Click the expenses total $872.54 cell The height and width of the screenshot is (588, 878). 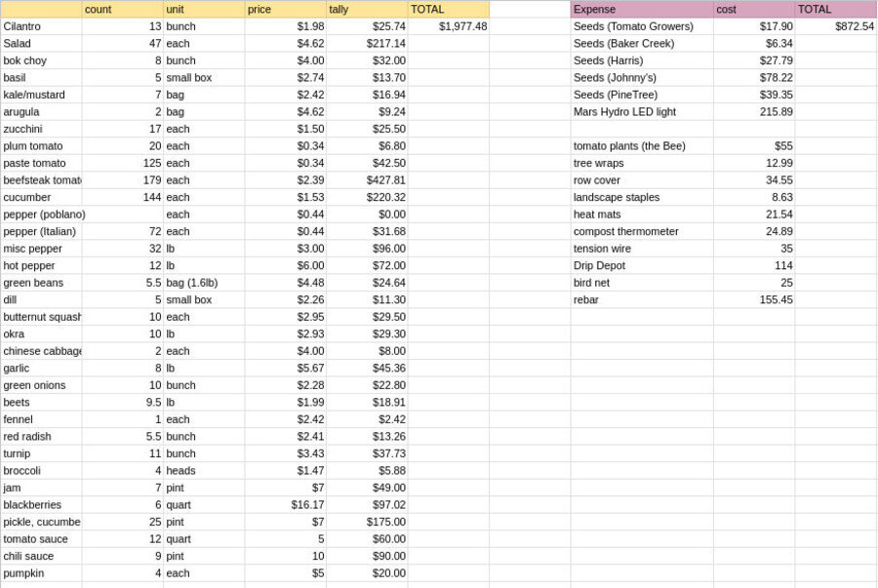[x=835, y=26]
